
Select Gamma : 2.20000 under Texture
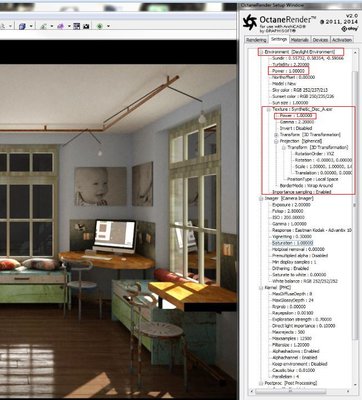(x=297, y=122)
